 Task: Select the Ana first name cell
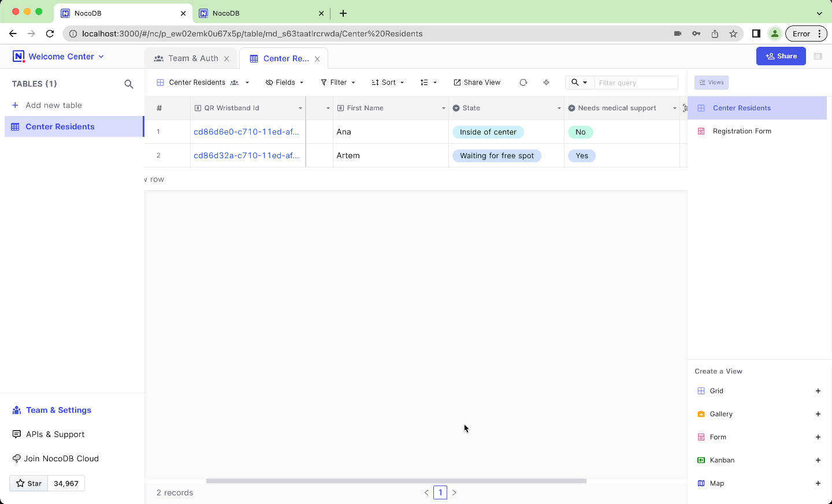[x=391, y=132]
